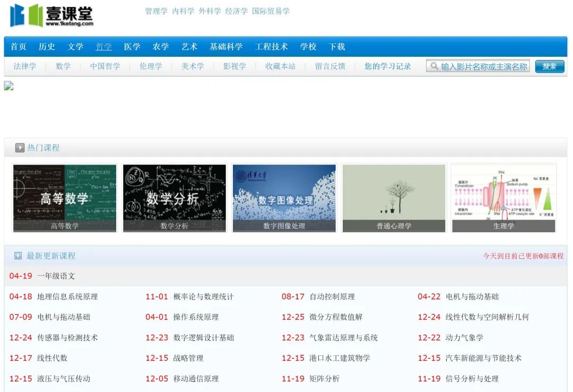The width and height of the screenshot is (573, 392).
Task: Open the 普通心理学 course thumbnail
Action: pos(394,197)
